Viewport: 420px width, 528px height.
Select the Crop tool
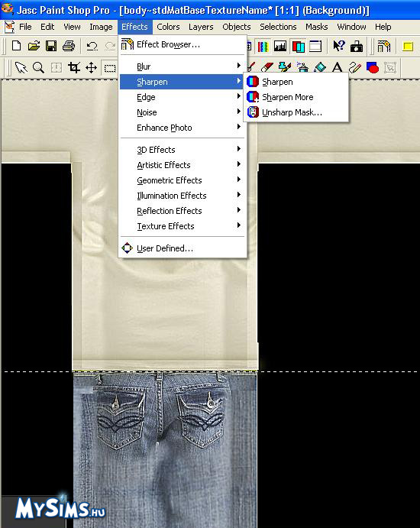[74, 68]
